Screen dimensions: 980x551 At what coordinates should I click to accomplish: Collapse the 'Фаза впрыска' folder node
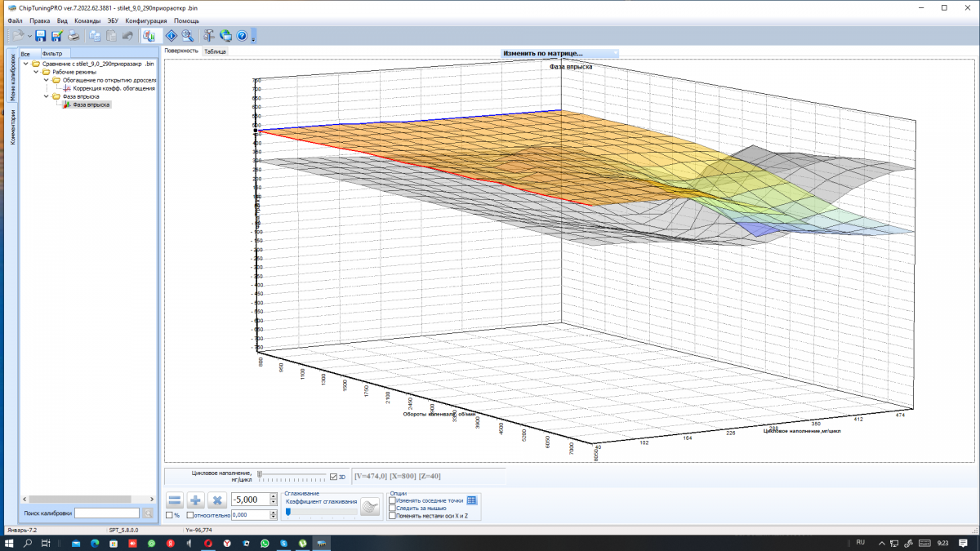coord(47,96)
